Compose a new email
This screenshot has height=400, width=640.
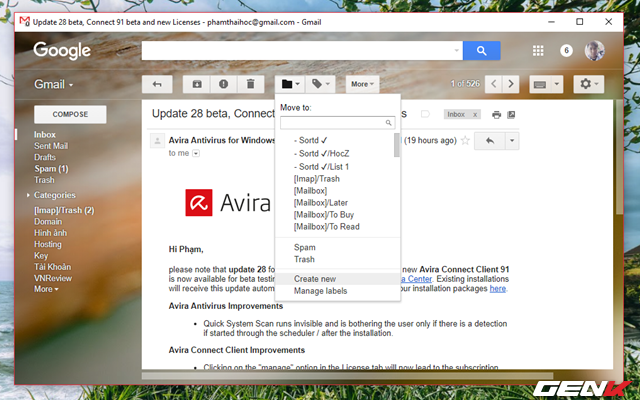pyautogui.click(x=70, y=114)
